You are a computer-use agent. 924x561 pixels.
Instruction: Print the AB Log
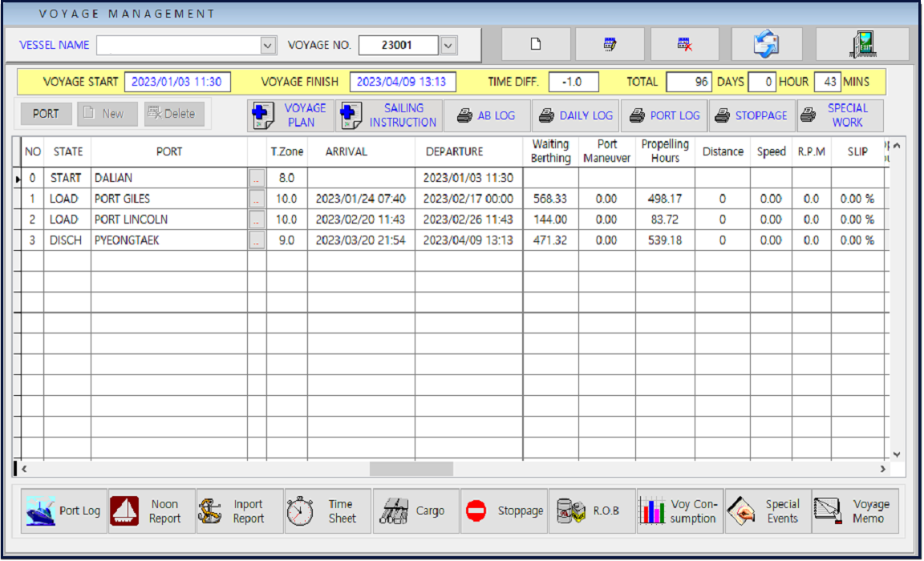[487, 115]
